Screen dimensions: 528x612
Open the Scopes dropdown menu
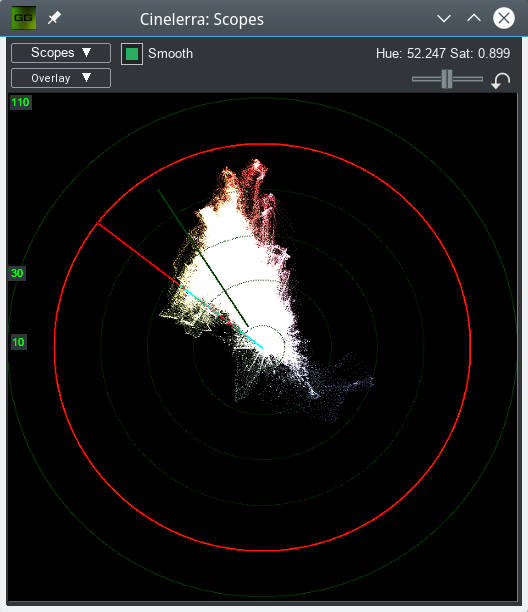click(x=61, y=53)
